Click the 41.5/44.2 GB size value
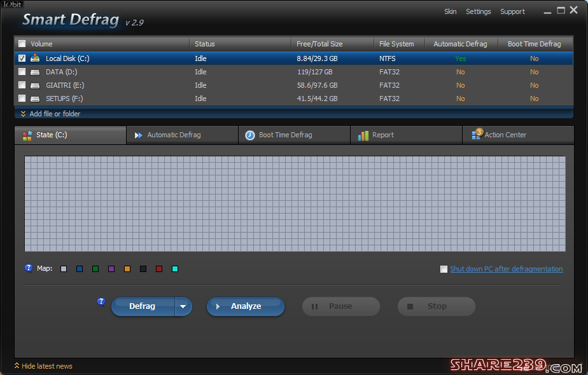588x375 pixels. tap(318, 99)
